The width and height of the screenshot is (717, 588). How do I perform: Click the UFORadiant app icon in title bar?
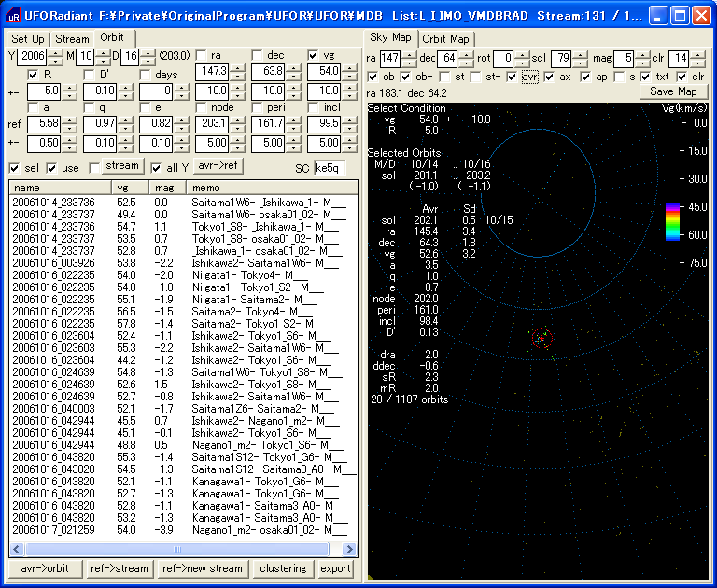(13, 16)
